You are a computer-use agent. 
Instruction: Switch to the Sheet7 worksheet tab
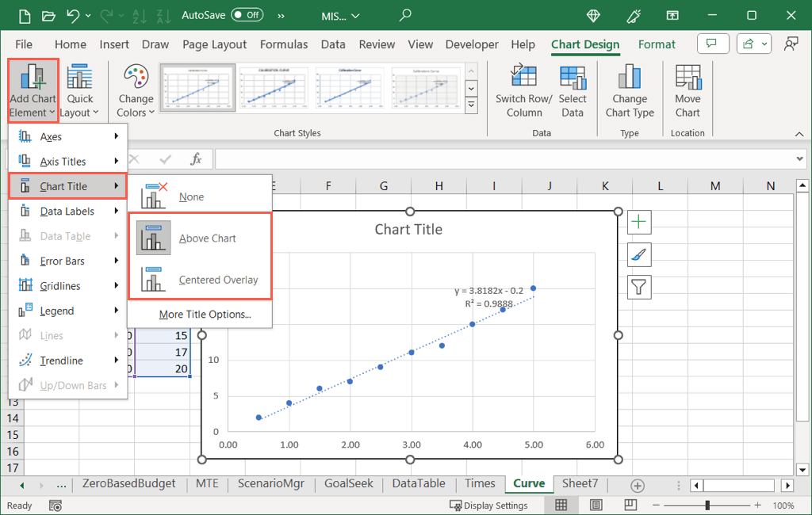click(580, 483)
